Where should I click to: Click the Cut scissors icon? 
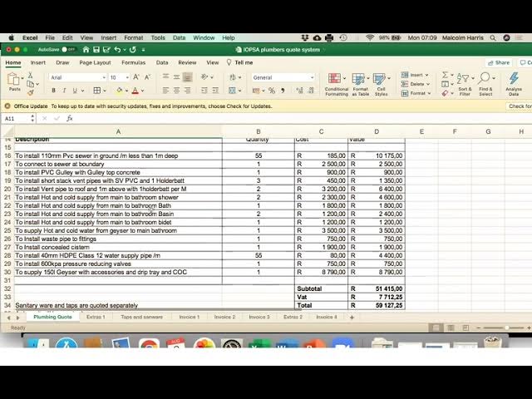click(x=30, y=75)
